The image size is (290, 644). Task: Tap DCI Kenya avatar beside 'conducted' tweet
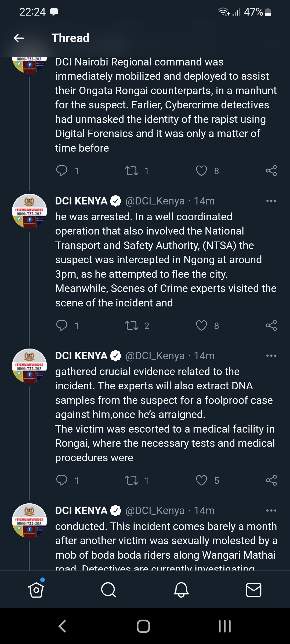pos(30,521)
